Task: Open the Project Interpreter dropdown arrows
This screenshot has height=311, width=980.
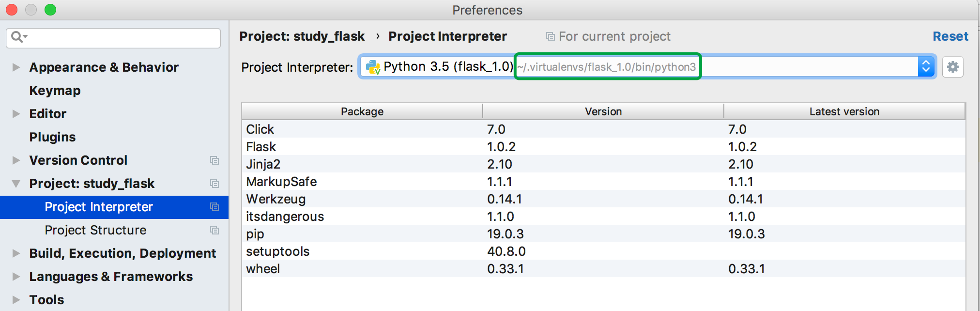Action: pyautogui.click(x=926, y=67)
